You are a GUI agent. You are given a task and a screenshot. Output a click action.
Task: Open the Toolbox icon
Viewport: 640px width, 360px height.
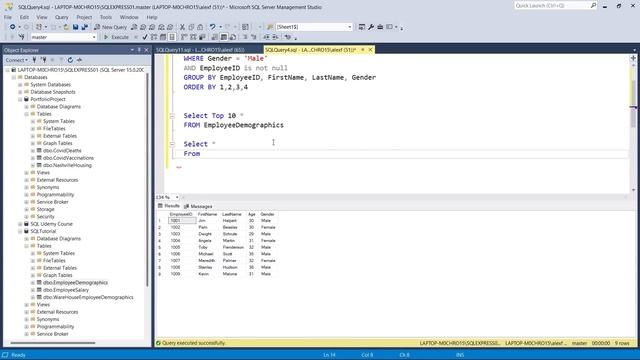380,27
